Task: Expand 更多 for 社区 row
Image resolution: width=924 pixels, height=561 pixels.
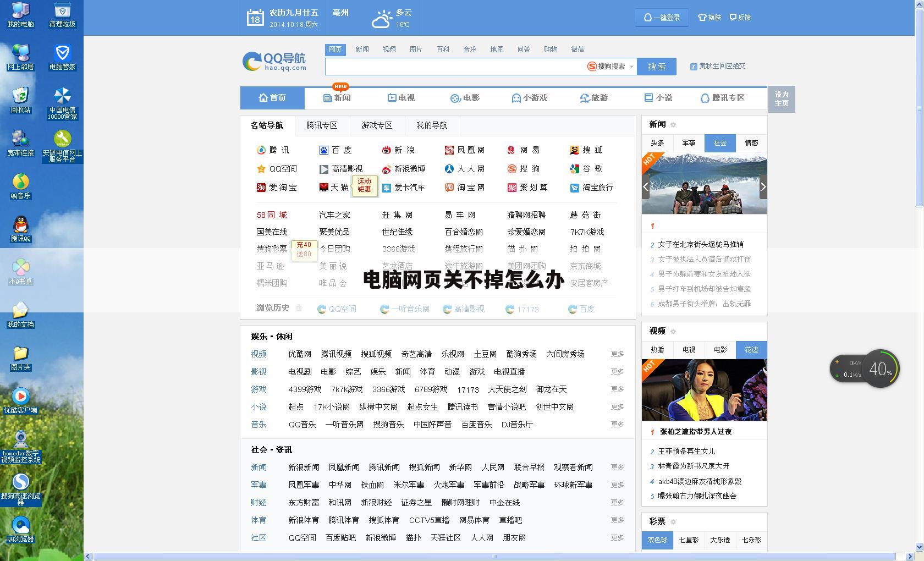Action: [617, 538]
